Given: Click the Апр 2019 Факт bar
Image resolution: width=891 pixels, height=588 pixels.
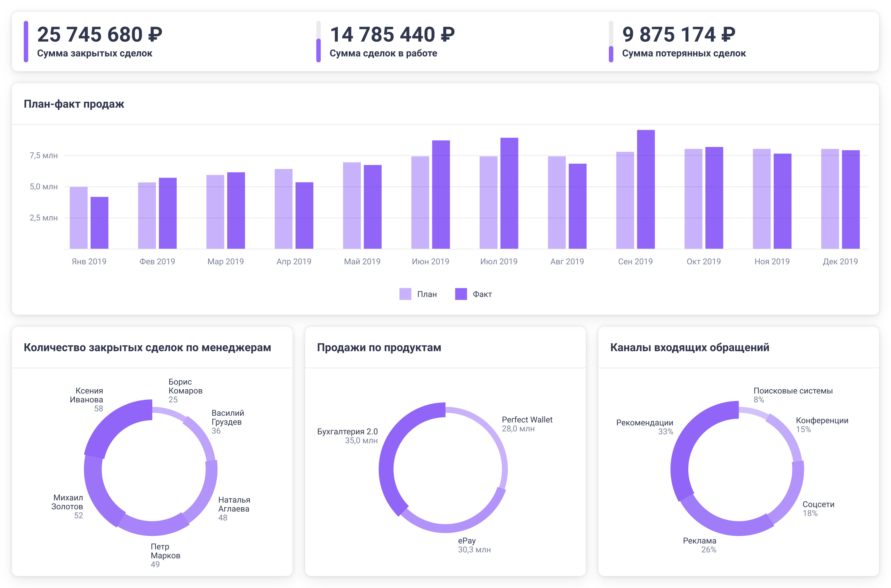Looking at the screenshot, I should [x=304, y=216].
